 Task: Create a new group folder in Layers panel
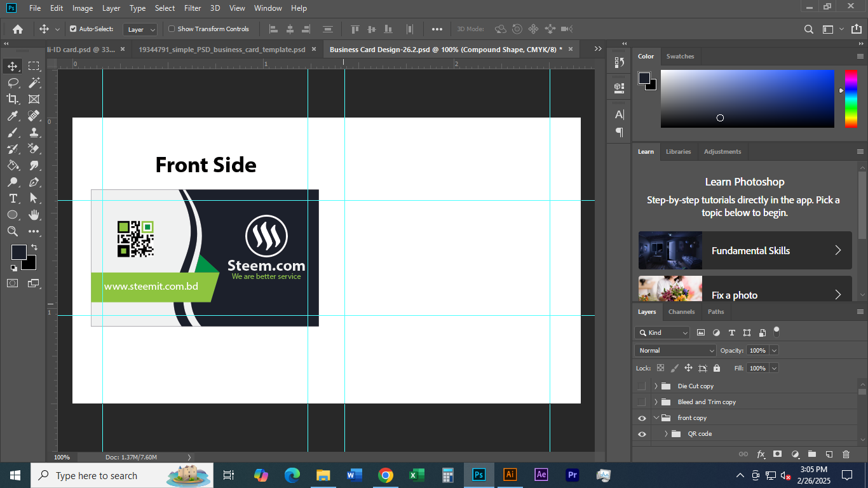[x=812, y=454]
